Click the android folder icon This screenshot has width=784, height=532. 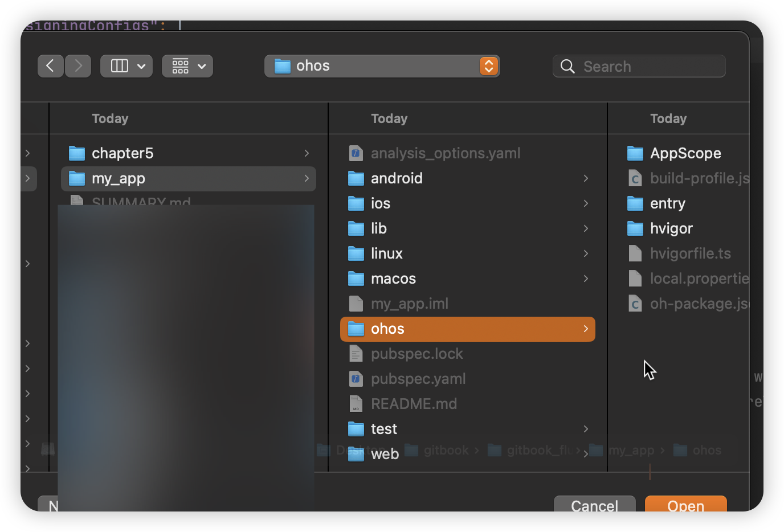pyautogui.click(x=356, y=178)
